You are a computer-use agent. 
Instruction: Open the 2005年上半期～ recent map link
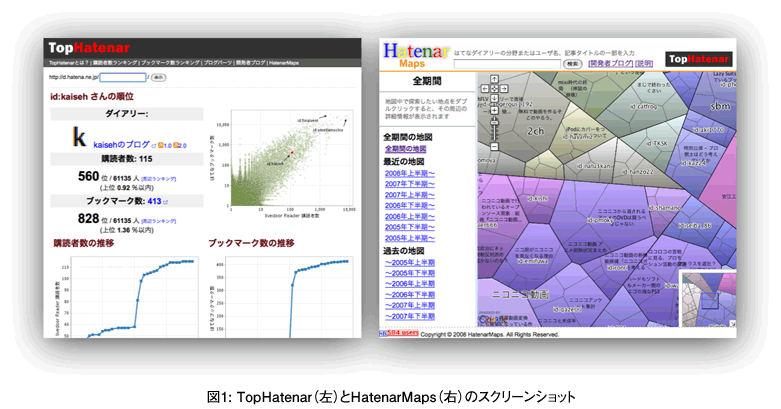pyautogui.click(x=410, y=238)
